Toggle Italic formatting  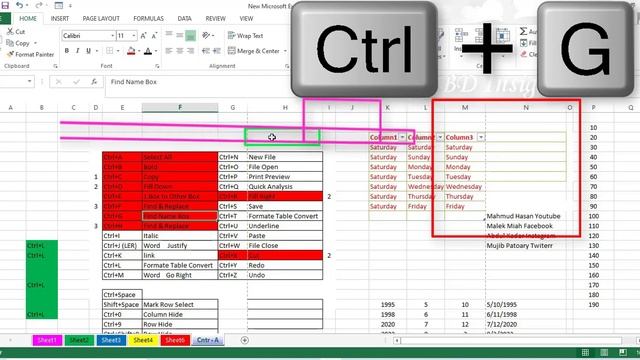tap(77, 51)
